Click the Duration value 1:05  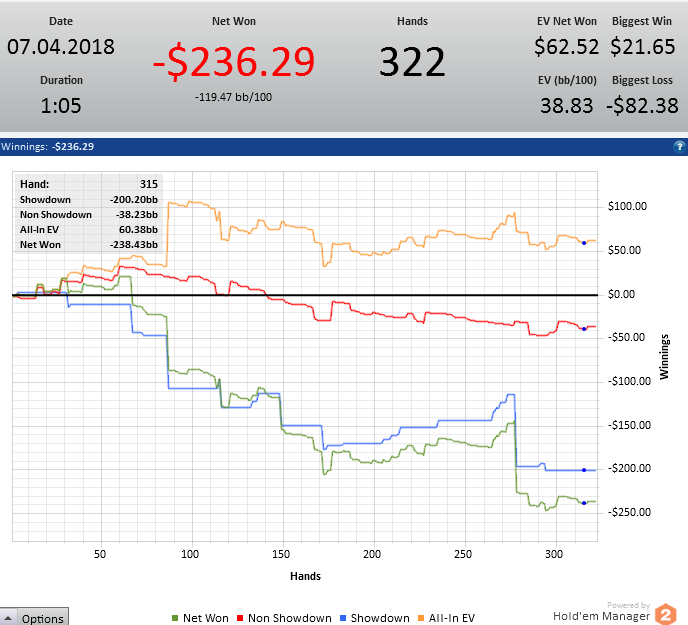[61, 106]
